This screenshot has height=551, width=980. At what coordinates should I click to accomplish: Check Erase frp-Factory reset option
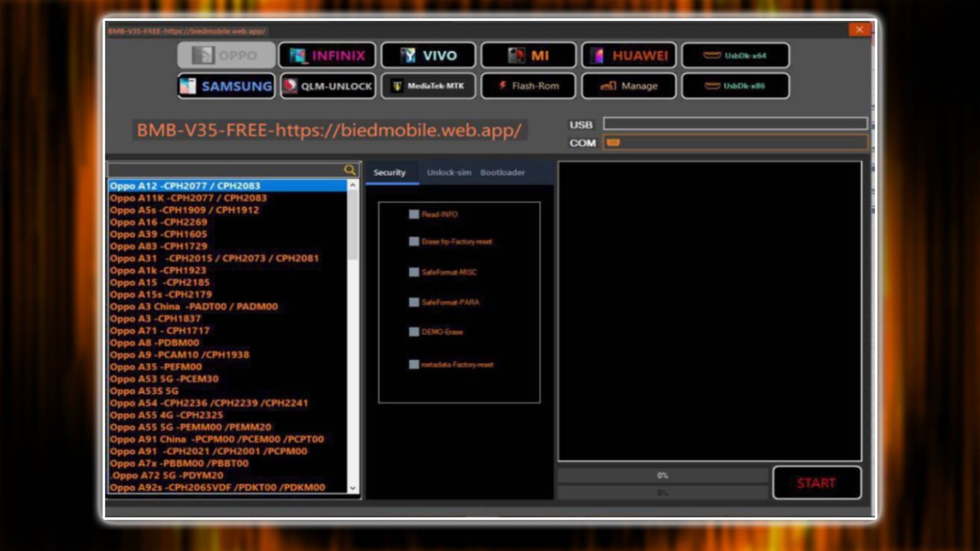414,242
